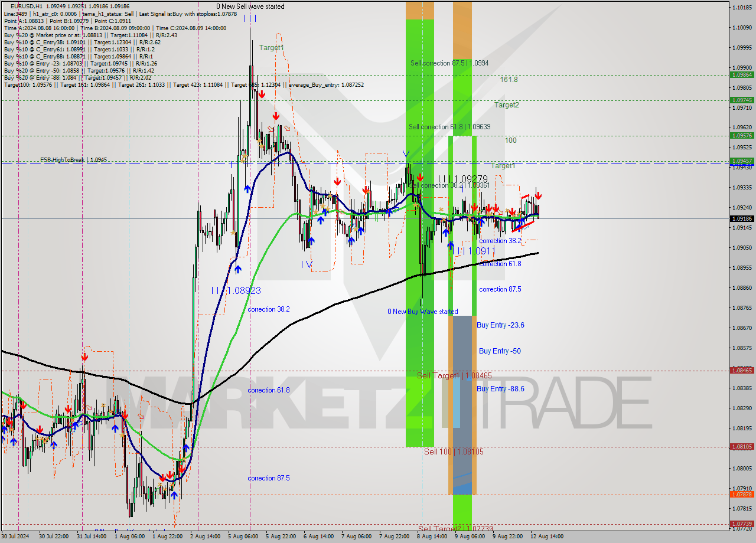Click the '30 Jul 2024' date on time axis

[15, 537]
